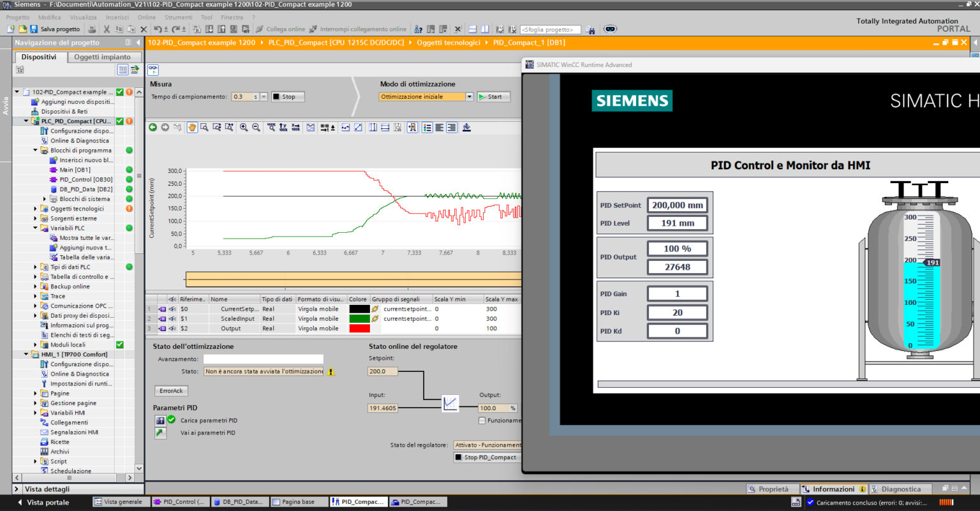This screenshot has width=980, height=511.
Task: Open the sampling time unit dropdown
Action: (x=264, y=97)
